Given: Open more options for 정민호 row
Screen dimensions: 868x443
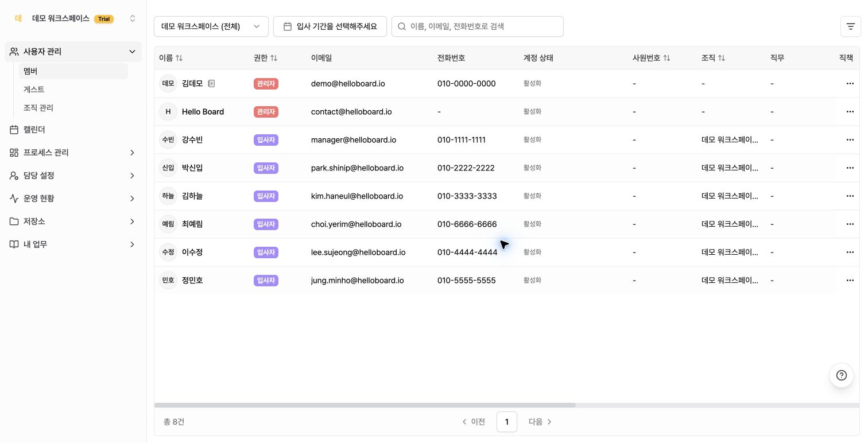Looking at the screenshot, I should (x=850, y=281).
